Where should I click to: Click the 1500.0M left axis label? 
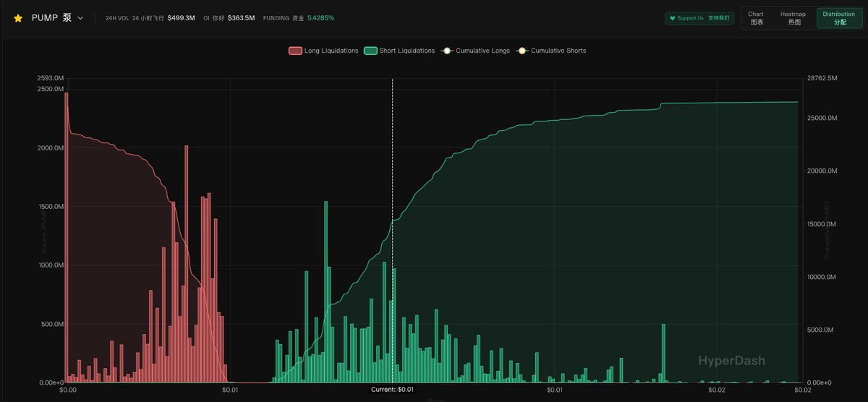(50, 206)
